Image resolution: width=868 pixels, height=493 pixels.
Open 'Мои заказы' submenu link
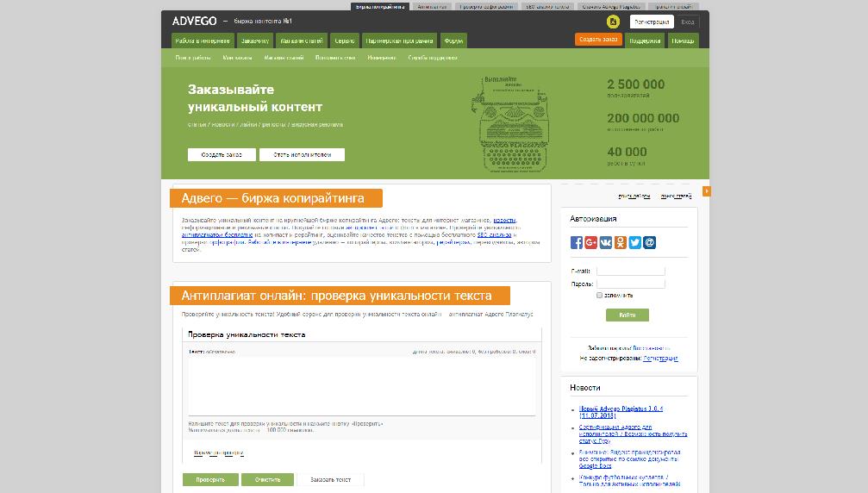point(238,58)
